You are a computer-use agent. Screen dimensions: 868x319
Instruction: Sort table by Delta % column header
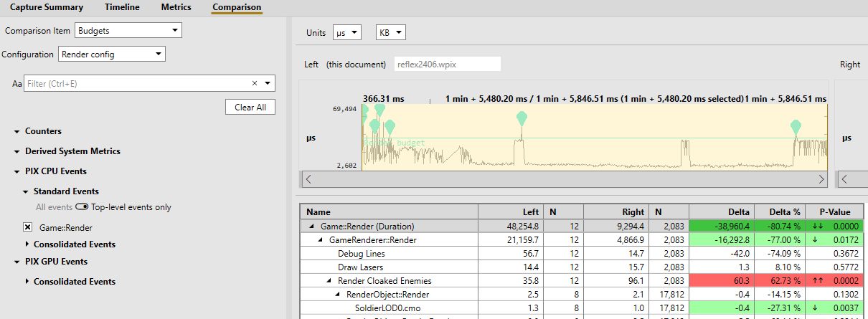click(x=779, y=212)
